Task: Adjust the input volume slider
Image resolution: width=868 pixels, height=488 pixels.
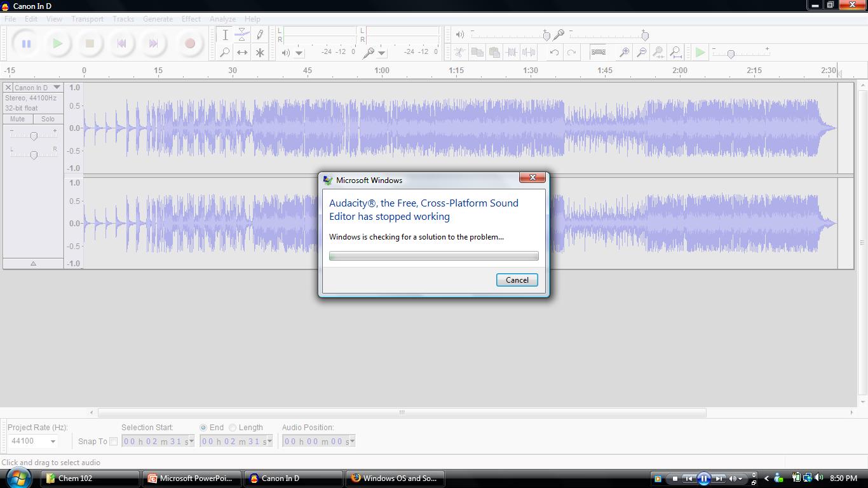Action: point(645,36)
